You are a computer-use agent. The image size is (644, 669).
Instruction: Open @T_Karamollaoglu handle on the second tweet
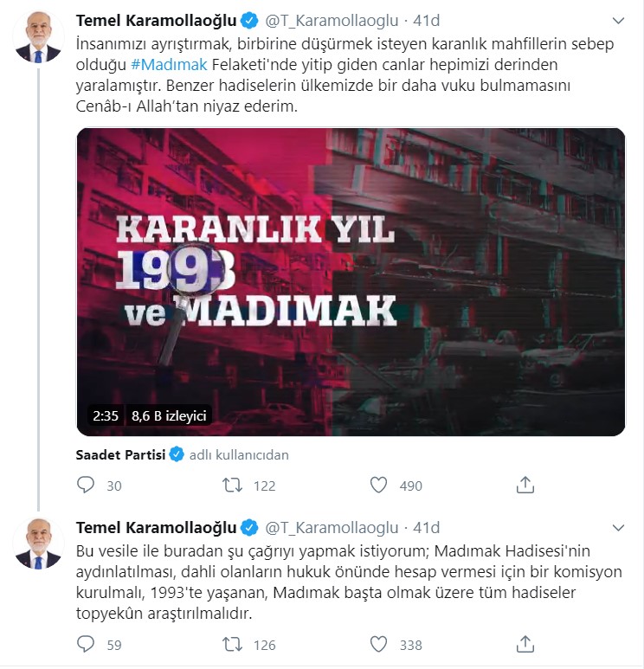pos(332,528)
